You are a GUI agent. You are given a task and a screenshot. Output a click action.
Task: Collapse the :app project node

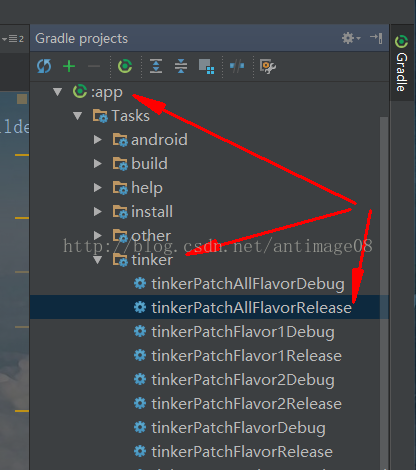coord(58,92)
